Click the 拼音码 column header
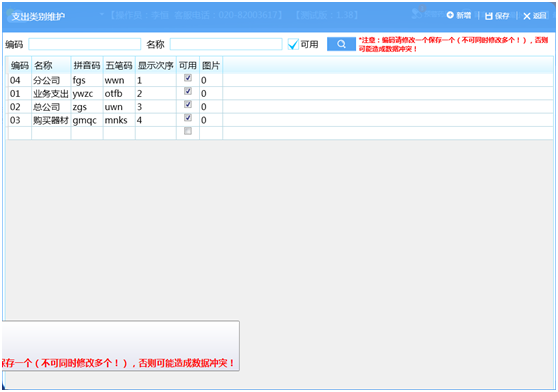 (87, 65)
